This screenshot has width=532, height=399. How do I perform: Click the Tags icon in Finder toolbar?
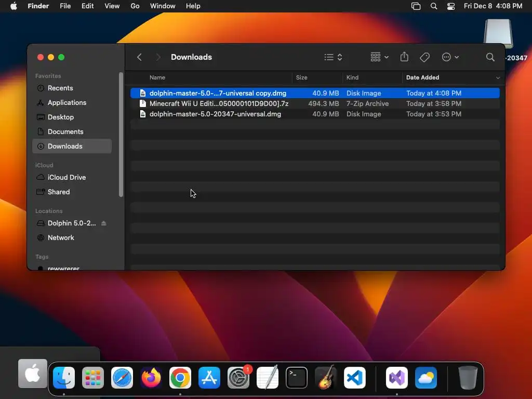tap(424, 57)
